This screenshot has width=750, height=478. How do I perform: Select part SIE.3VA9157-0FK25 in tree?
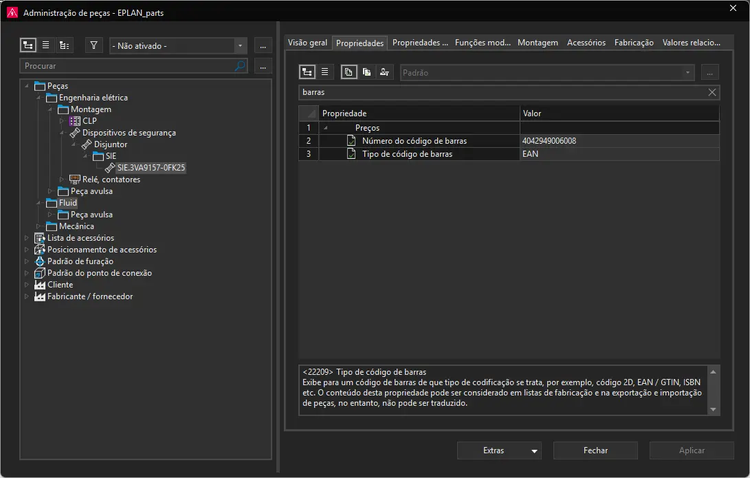[150, 168]
